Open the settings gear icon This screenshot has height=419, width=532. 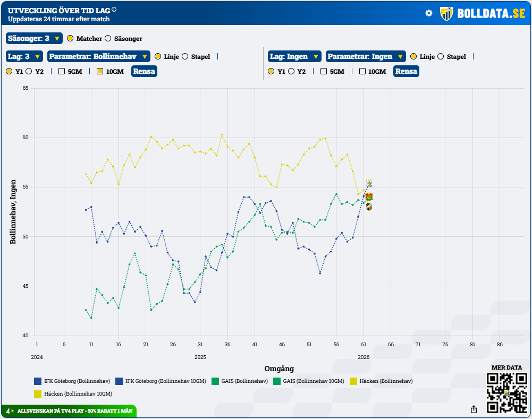[x=429, y=13]
